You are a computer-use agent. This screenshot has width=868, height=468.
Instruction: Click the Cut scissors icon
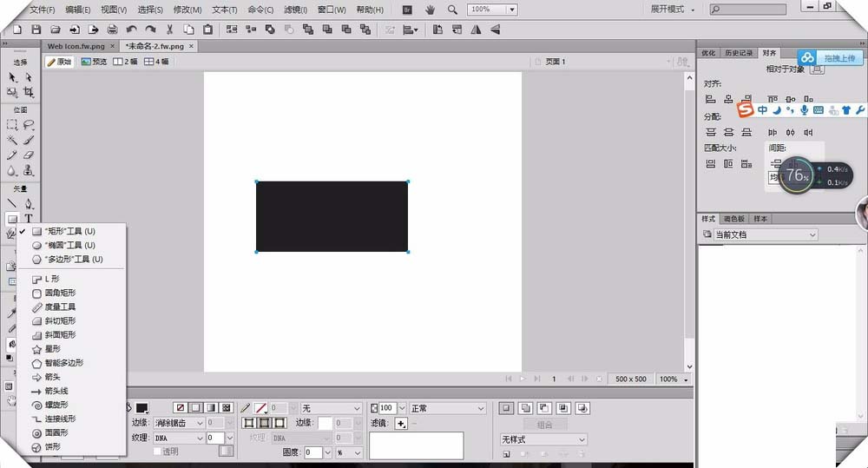(169, 30)
